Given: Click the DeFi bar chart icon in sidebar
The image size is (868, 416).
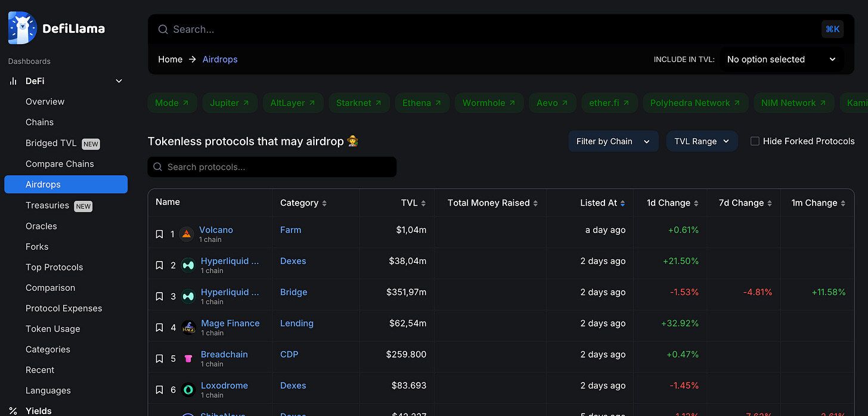Looking at the screenshot, I should pos(13,81).
